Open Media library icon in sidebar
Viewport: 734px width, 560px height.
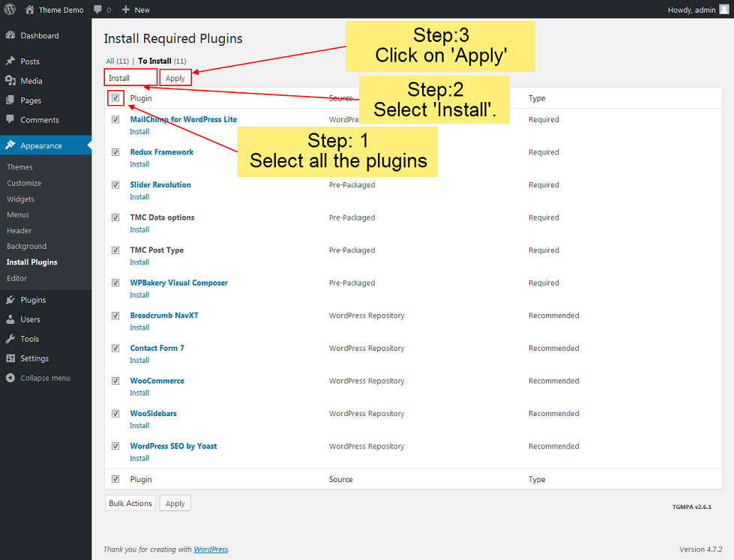coord(10,81)
